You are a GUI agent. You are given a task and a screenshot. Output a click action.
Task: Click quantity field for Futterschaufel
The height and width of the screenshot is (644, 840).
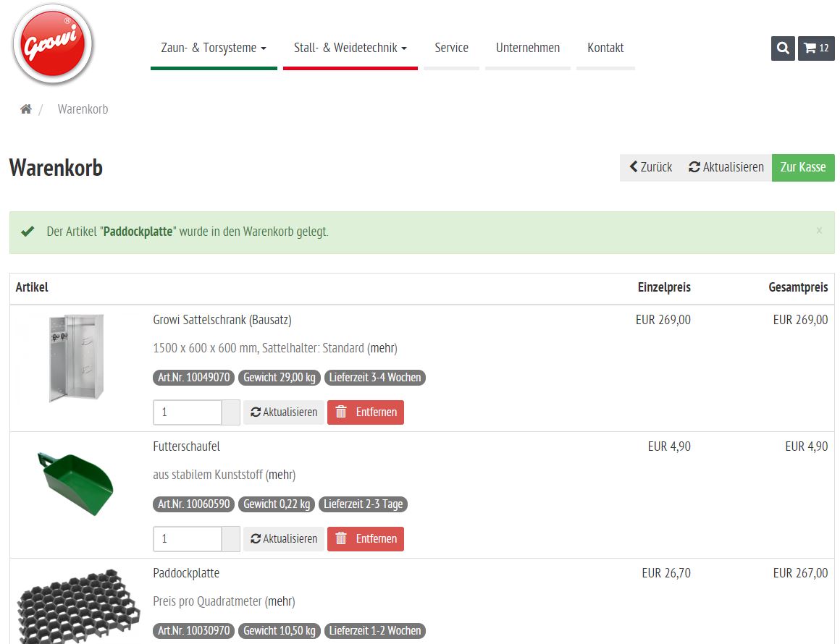(187, 539)
